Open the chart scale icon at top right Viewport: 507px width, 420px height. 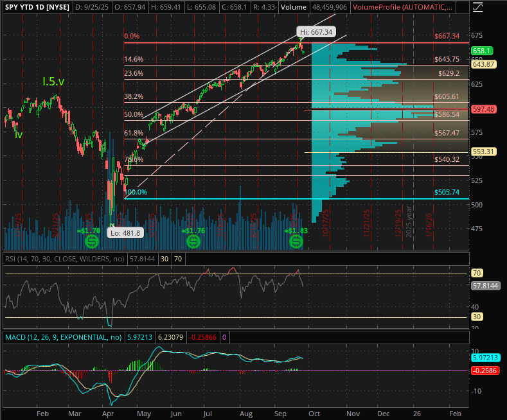(477, 8)
